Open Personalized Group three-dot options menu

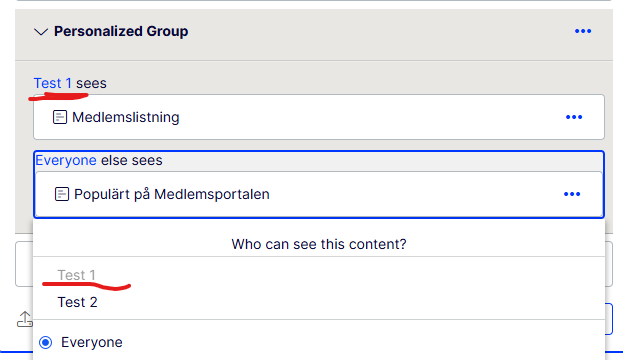click(583, 31)
